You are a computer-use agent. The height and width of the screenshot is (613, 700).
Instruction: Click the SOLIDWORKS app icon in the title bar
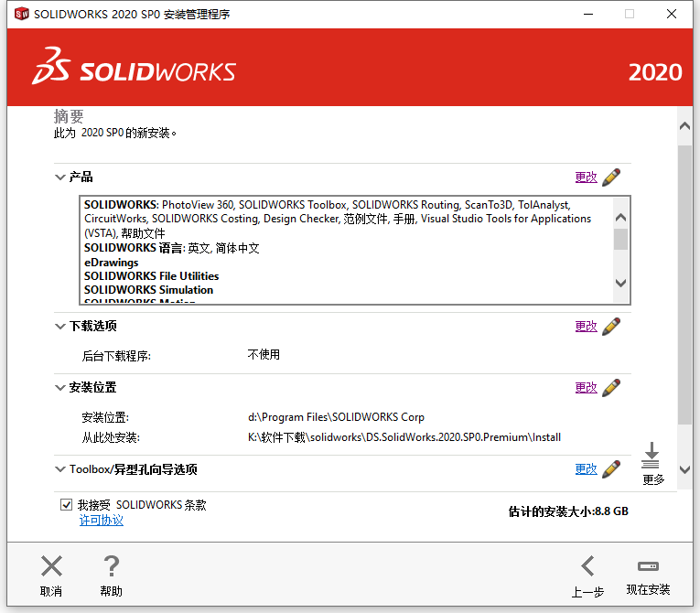[21, 14]
